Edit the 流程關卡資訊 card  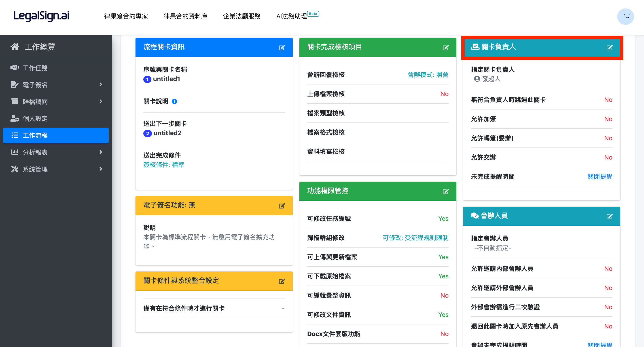(x=282, y=47)
